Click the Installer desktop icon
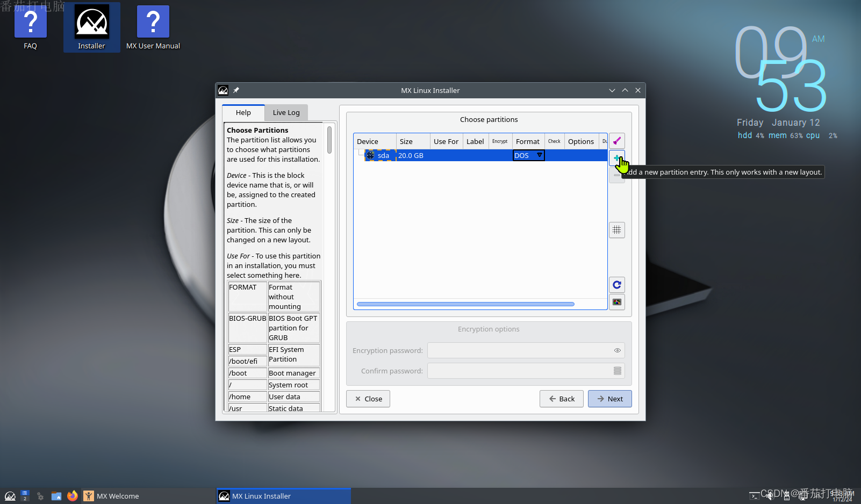 pos(92,27)
